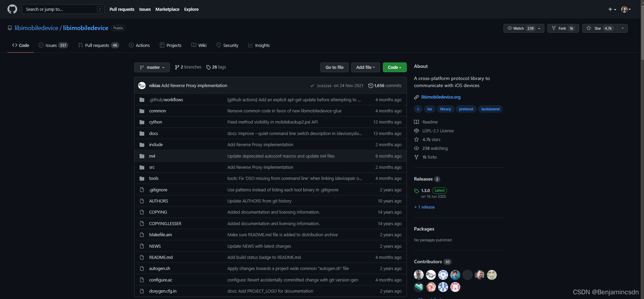Viewport: 644px width, 299px height.
Task: Click the README.md file icon
Action: [142, 257]
